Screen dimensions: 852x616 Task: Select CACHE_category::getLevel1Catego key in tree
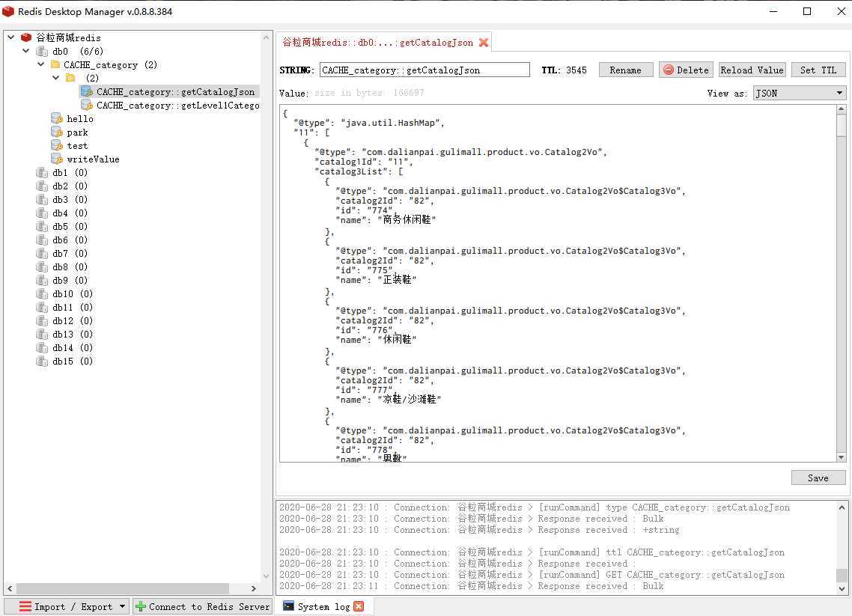point(177,106)
